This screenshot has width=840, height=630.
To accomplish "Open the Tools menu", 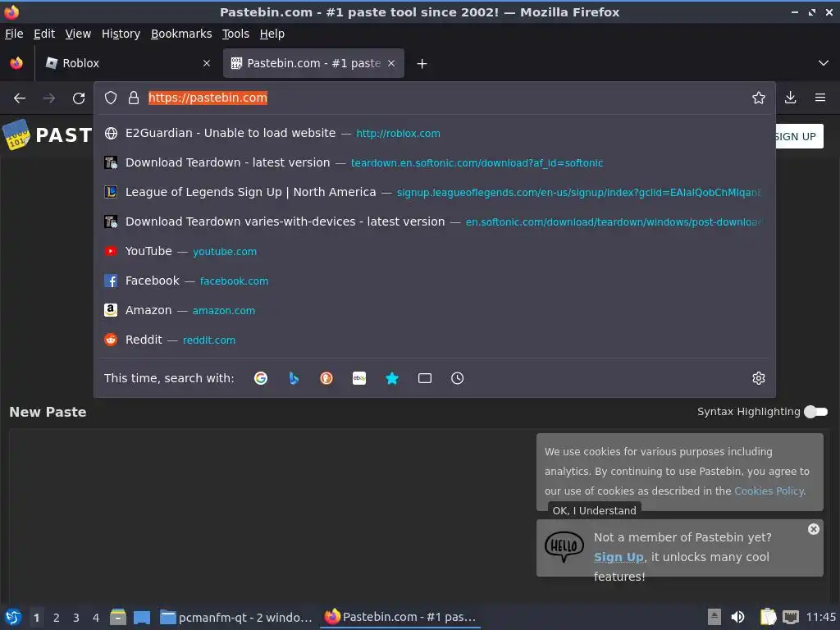I will 235,34.
